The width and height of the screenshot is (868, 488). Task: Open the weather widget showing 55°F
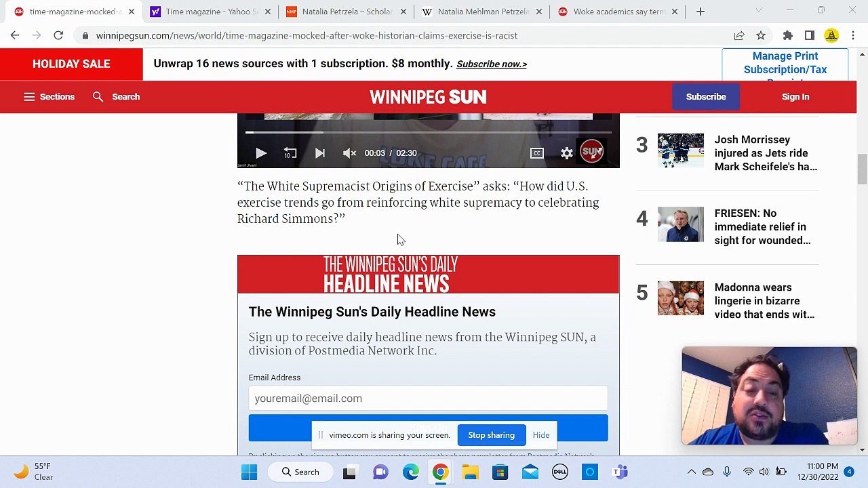pos(33,472)
